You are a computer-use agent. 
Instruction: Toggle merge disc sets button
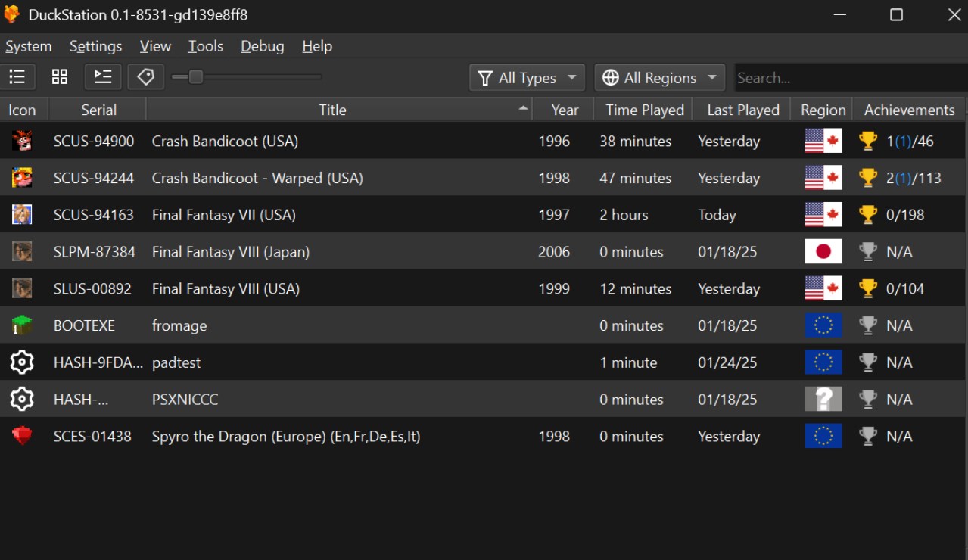103,76
